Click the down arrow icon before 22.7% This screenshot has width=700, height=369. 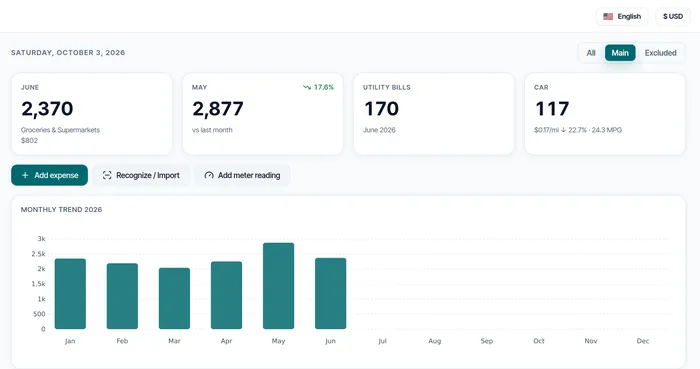click(564, 130)
